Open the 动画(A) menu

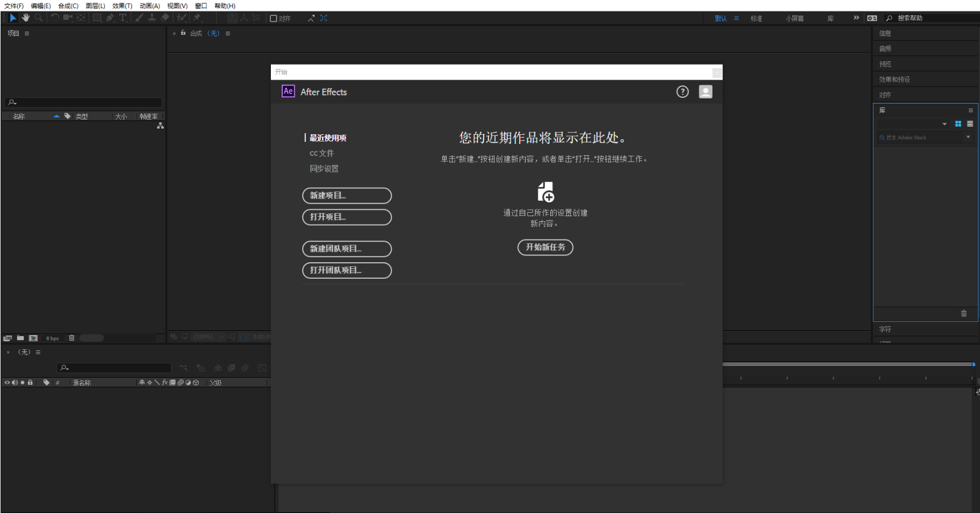point(150,6)
